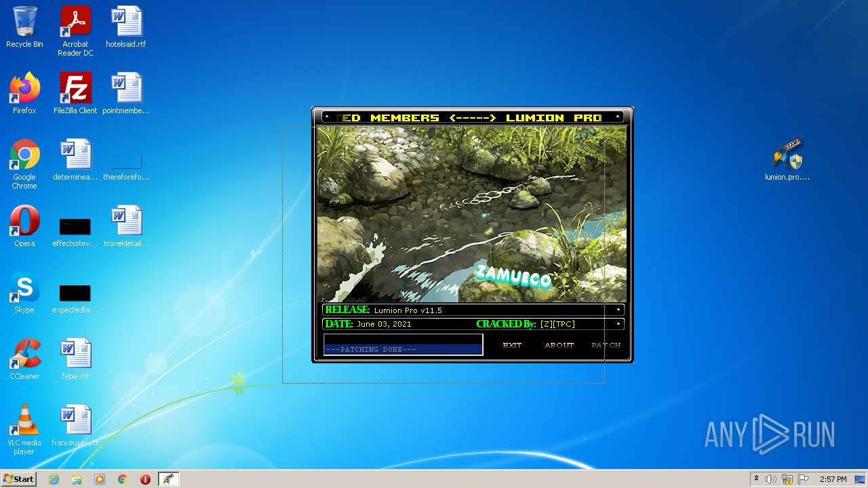Click the Show Desktop button
This screenshot has height=488, width=868.
[x=861, y=479]
